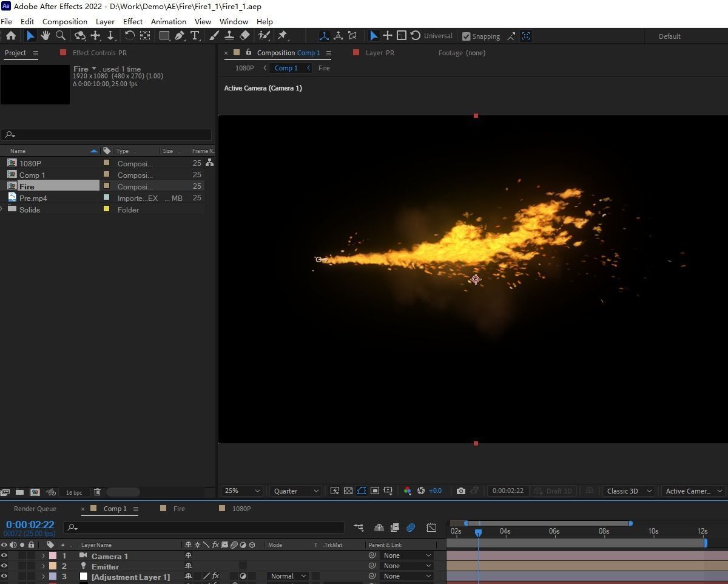Open the Layer menu
This screenshot has height=584, width=728.
click(x=105, y=21)
